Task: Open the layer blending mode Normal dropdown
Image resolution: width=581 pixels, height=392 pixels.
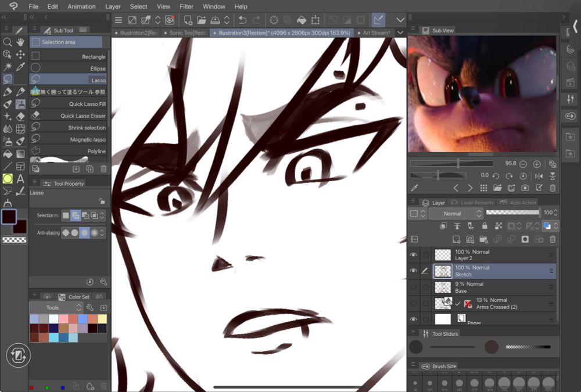Action: 456,213
